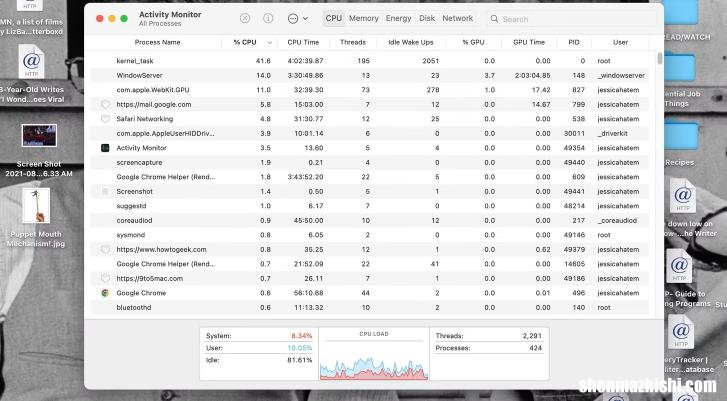This screenshot has width=727, height=401.
Task: Select the kernel_task process row
Action: click(370, 61)
